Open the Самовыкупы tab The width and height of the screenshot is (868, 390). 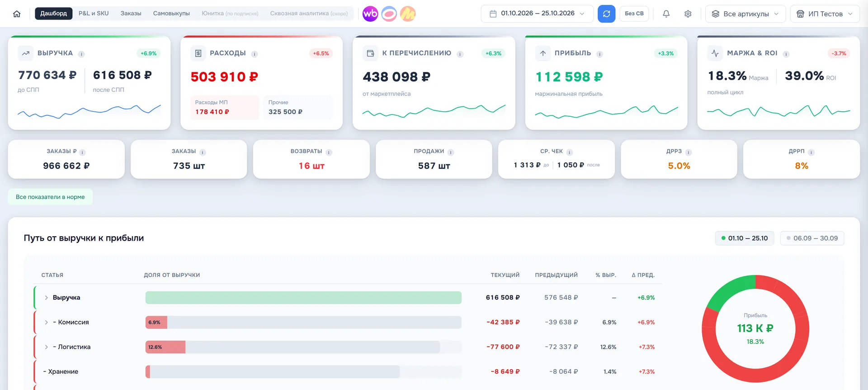[x=171, y=13]
